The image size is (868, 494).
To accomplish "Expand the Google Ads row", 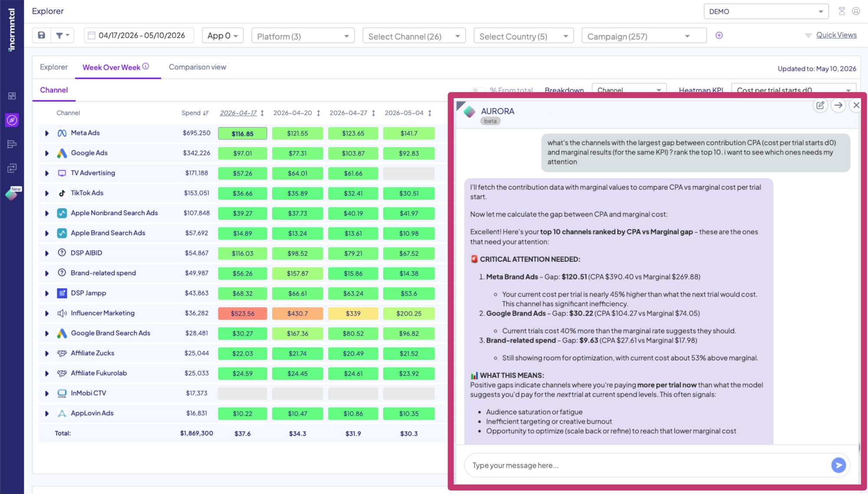I will 47,153.
